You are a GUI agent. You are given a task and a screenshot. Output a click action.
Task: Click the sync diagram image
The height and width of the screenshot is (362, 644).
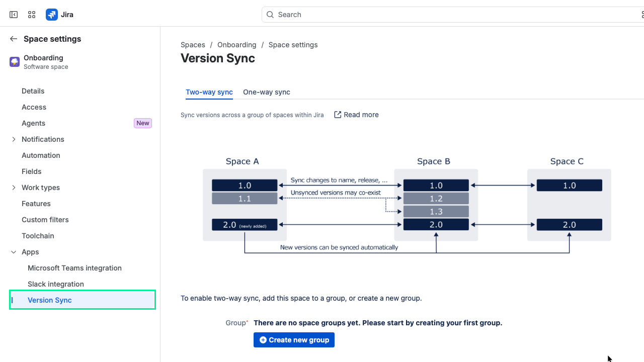pyautogui.click(x=407, y=205)
